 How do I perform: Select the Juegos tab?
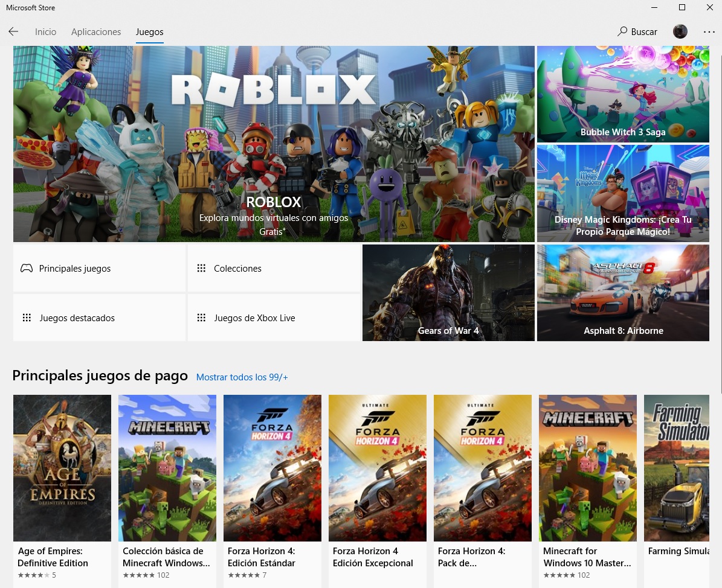click(x=149, y=31)
